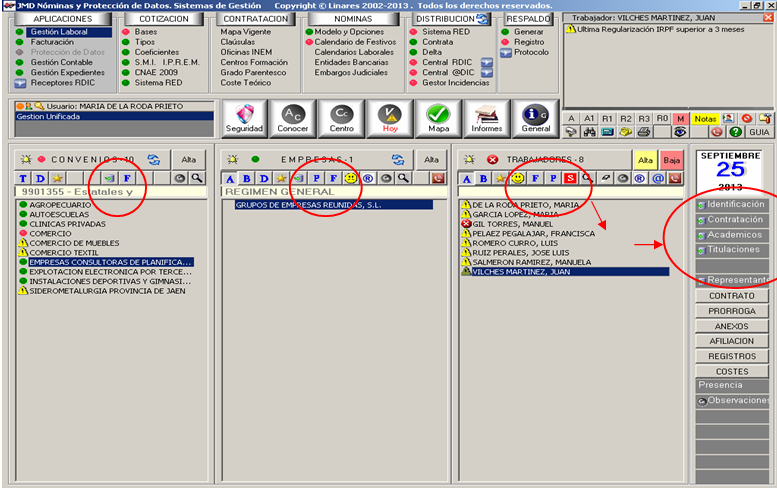Click the printer icon in toolbar
The width and height of the screenshot is (777, 488).
click(x=644, y=132)
